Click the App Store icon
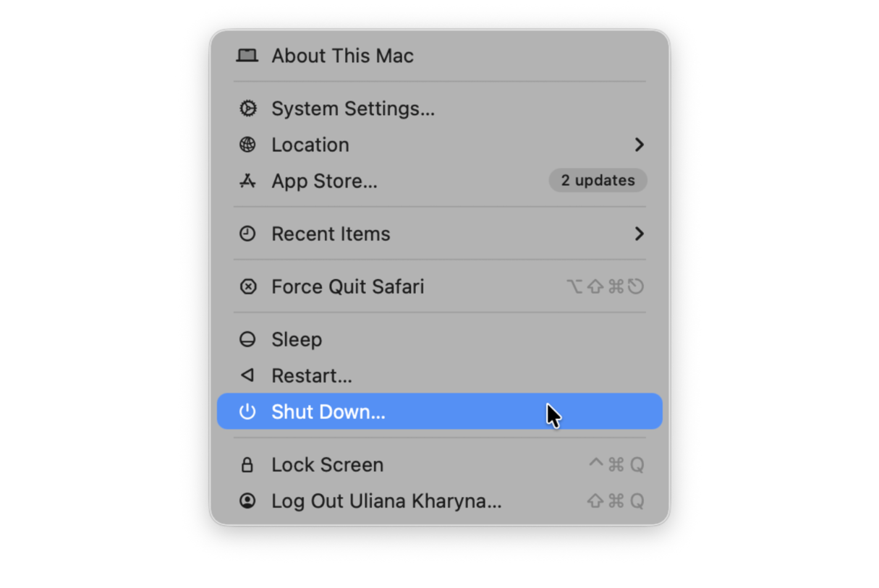Image resolution: width=879 pixels, height=588 pixels. [x=247, y=181]
